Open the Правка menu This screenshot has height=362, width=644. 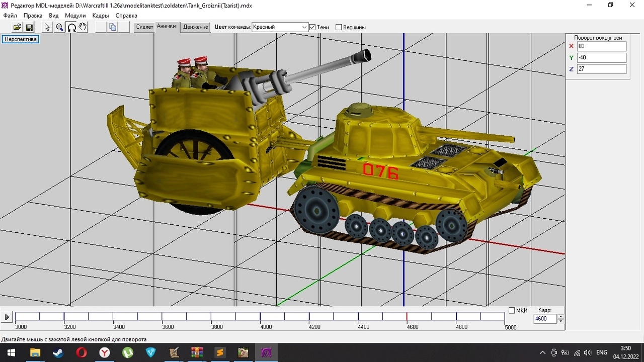click(33, 16)
